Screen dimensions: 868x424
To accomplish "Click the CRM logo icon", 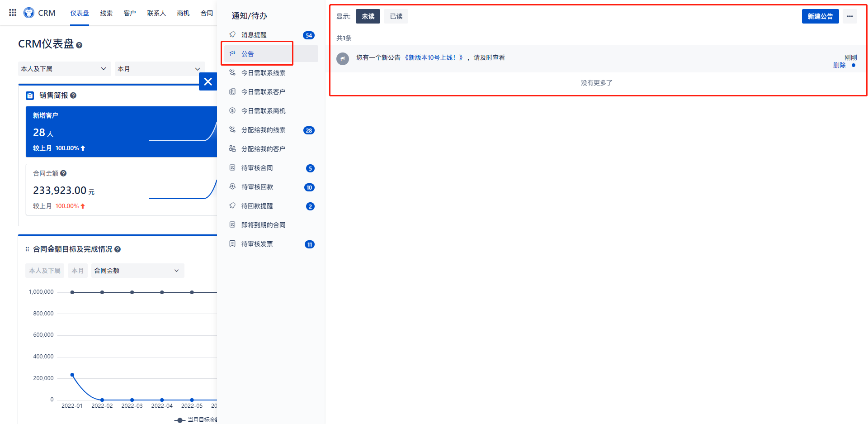I will (x=29, y=13).
